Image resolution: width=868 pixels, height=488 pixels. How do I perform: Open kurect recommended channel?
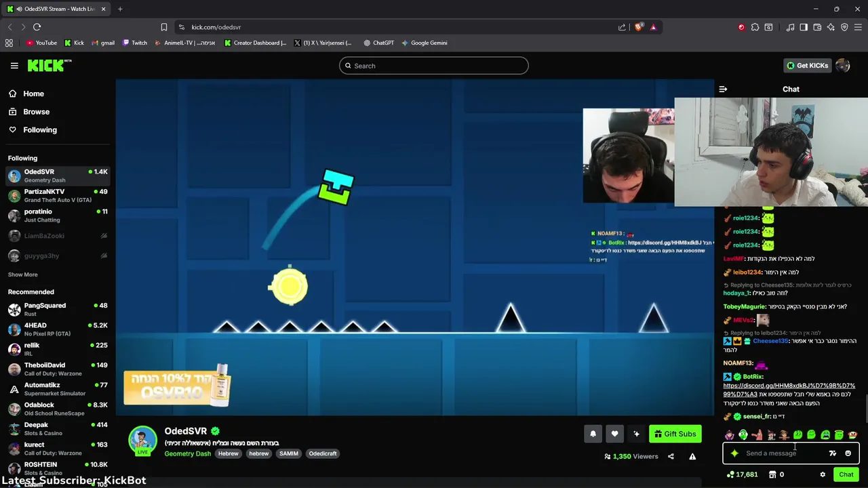tap(58, 449)
